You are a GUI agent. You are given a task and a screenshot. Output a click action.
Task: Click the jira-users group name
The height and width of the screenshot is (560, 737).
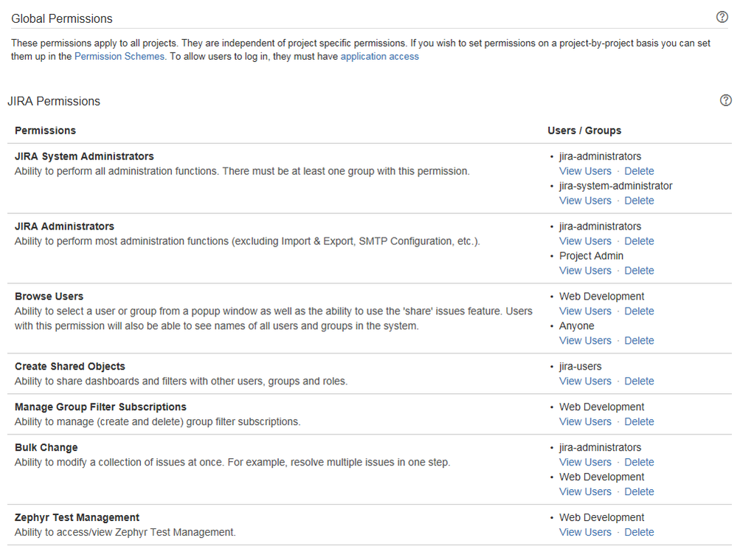point(580,367)
